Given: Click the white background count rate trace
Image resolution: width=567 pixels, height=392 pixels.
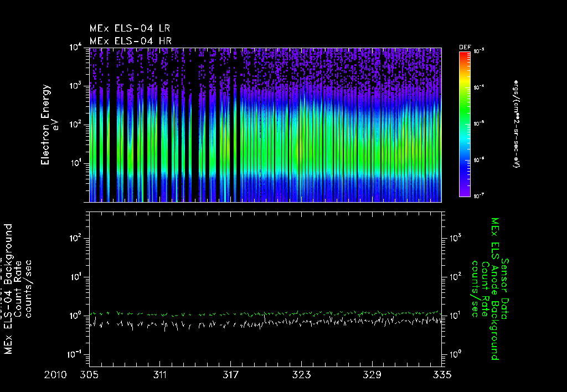Looking at the screenshot, I should 266,322.
